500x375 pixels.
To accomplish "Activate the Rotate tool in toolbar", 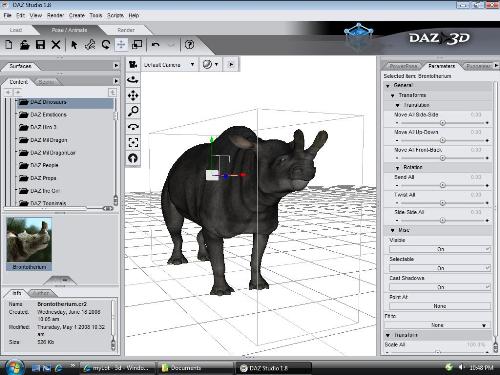I will 106,45.
